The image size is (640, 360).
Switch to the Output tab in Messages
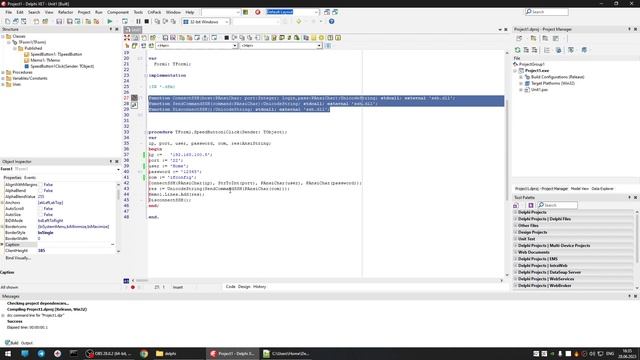[27, 343]
